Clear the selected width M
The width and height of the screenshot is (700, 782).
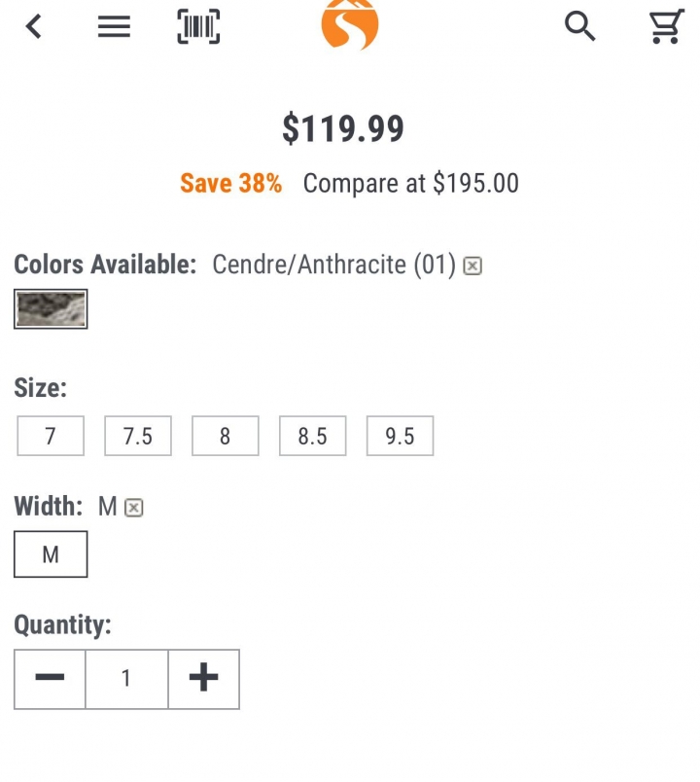133,508
